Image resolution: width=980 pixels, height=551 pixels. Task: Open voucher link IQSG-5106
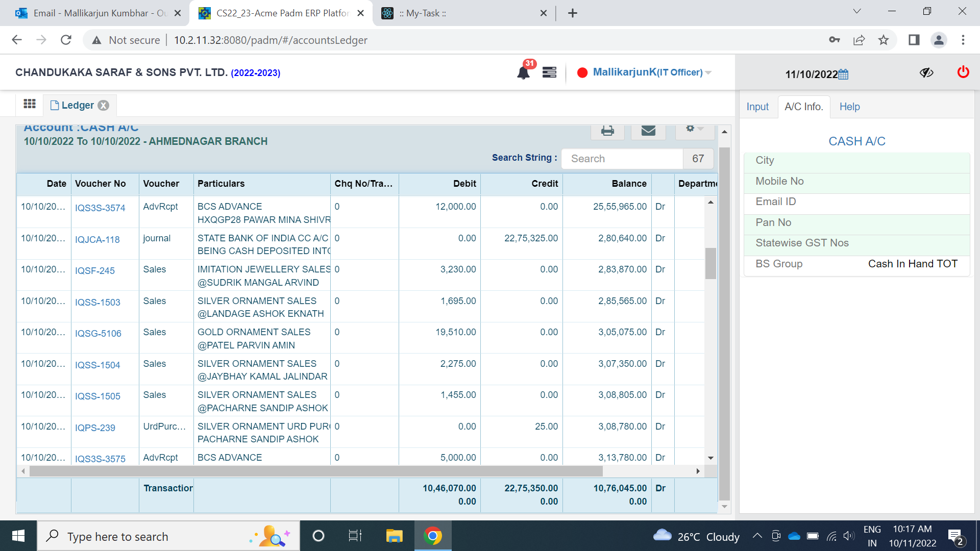pyautogui.click(x=98, y=334)
